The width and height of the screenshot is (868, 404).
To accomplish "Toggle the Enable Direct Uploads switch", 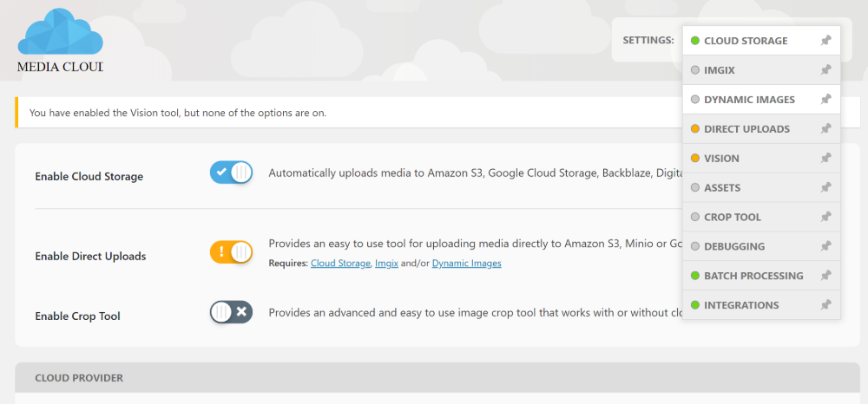I will click(x=231, y=252).
